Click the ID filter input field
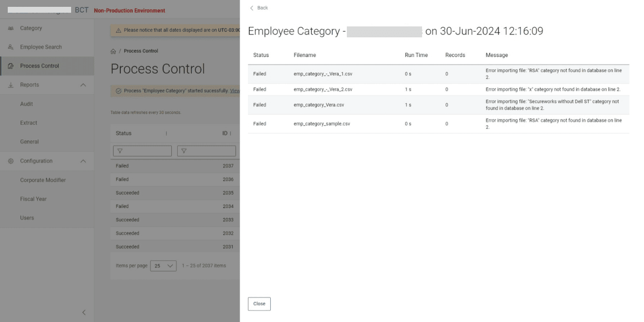The width and height of the screenshot is (644, 322). pyautogui.click(x=206, y=151)
